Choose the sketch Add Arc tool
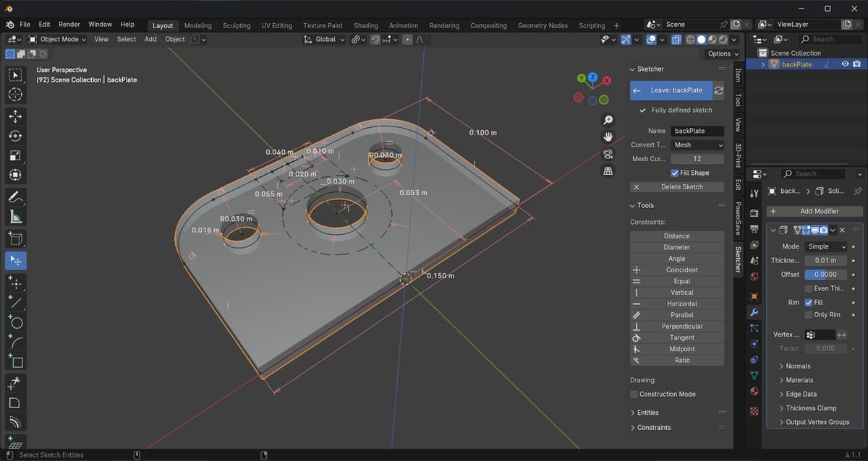868x461 pixels. [16, 341]
